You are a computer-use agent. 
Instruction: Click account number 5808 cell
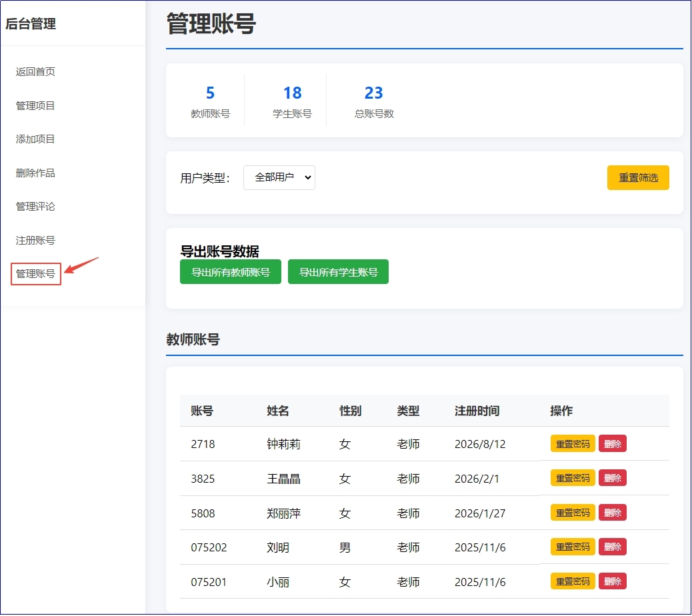(x=203, y=513)
